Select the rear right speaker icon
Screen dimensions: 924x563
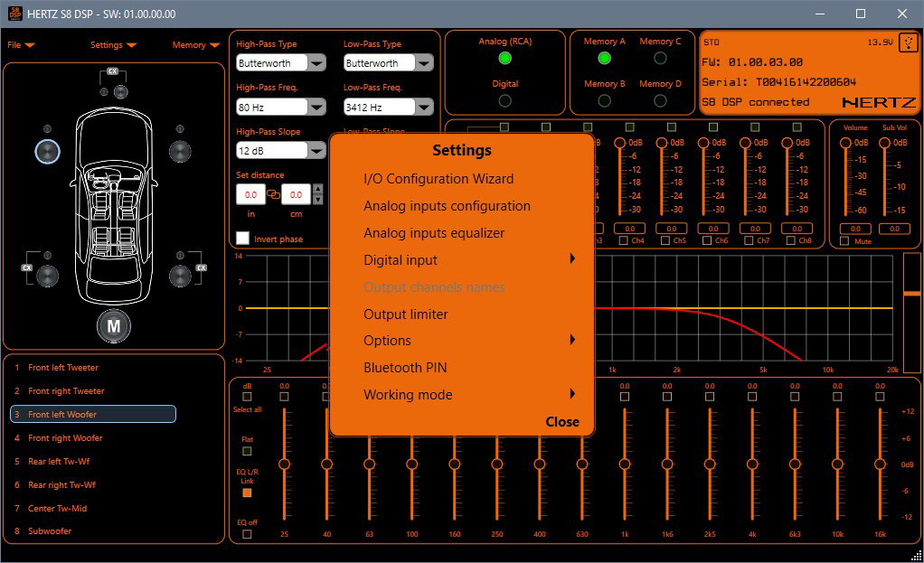coord(180,276)
